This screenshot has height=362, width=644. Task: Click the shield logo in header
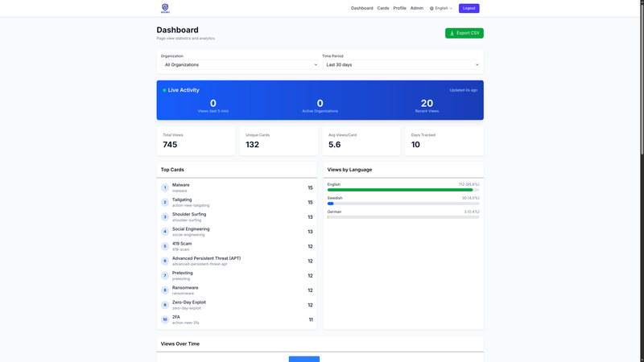tap(165, 8)
